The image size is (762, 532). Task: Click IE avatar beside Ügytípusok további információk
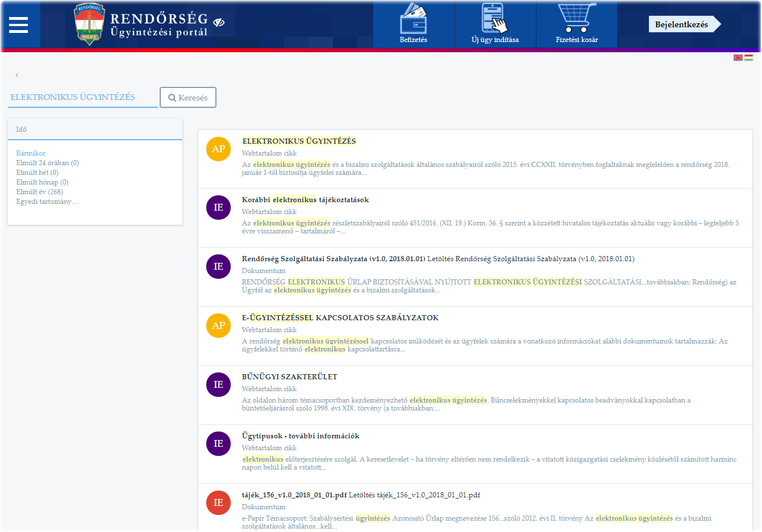(x=218, y=443)
